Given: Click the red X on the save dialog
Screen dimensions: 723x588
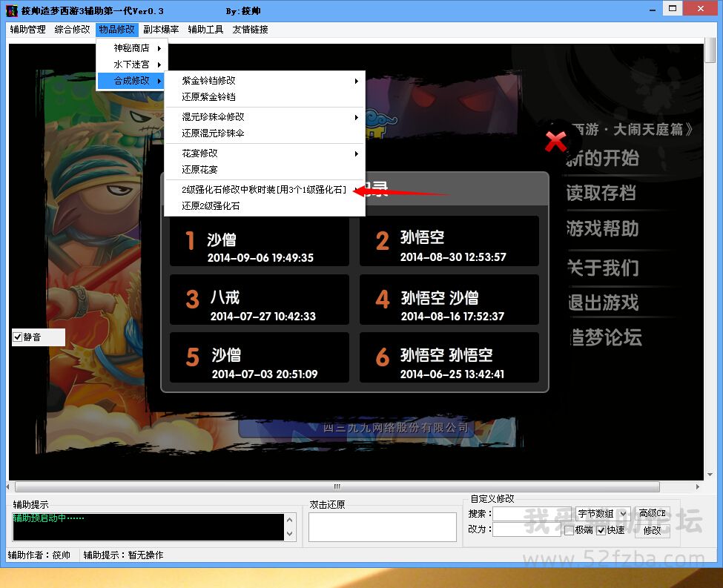Looking at the screenshot, I should coord(555,141).
